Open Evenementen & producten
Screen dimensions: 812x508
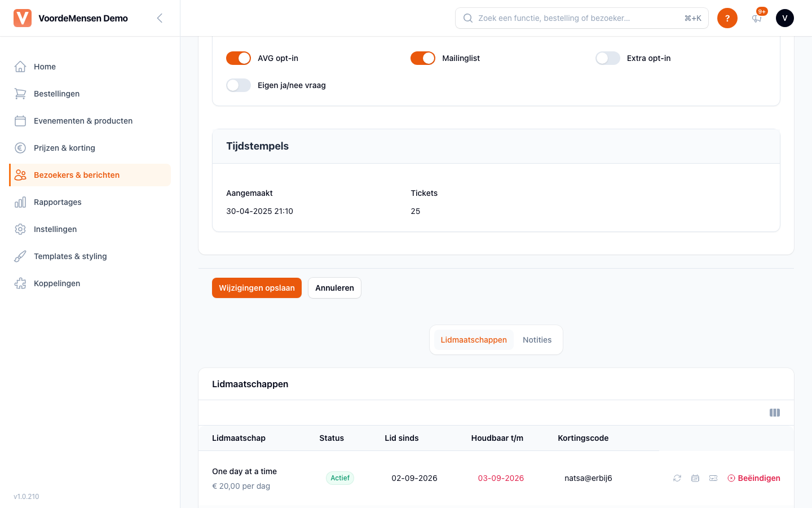pos(90,121)
